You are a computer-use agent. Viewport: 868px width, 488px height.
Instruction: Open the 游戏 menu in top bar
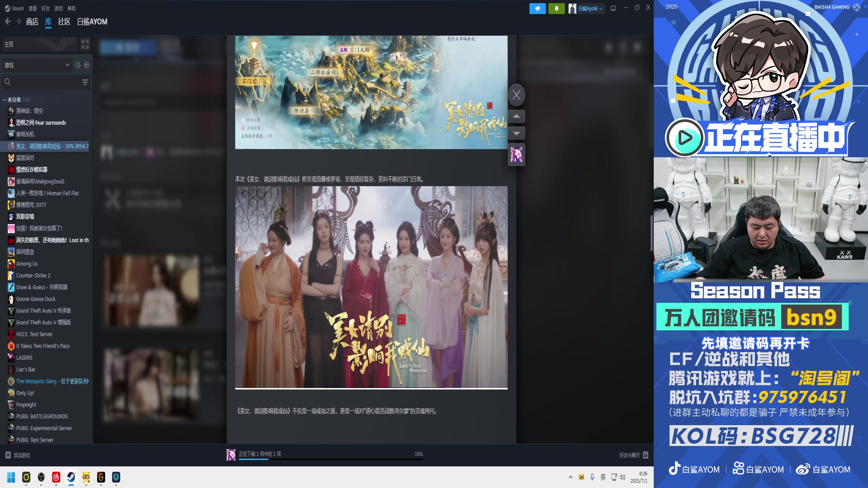click(x=59, y=8)
